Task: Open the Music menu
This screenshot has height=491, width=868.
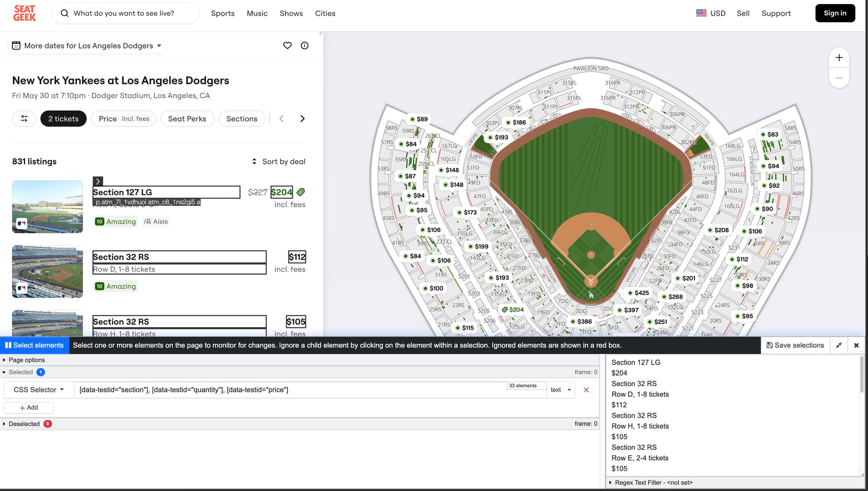Action: click(257, 13)
